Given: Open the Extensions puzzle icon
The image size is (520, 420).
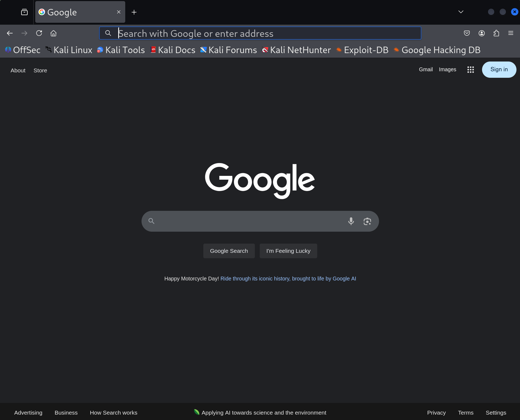Looking at the screenshot, I should pyautogui.click(x=496, y=33).
